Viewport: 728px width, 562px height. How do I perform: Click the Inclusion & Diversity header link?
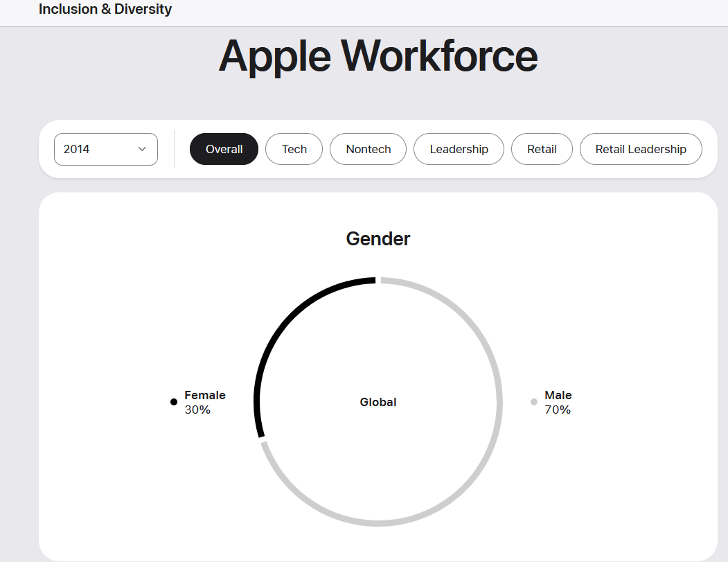[105, 9]
